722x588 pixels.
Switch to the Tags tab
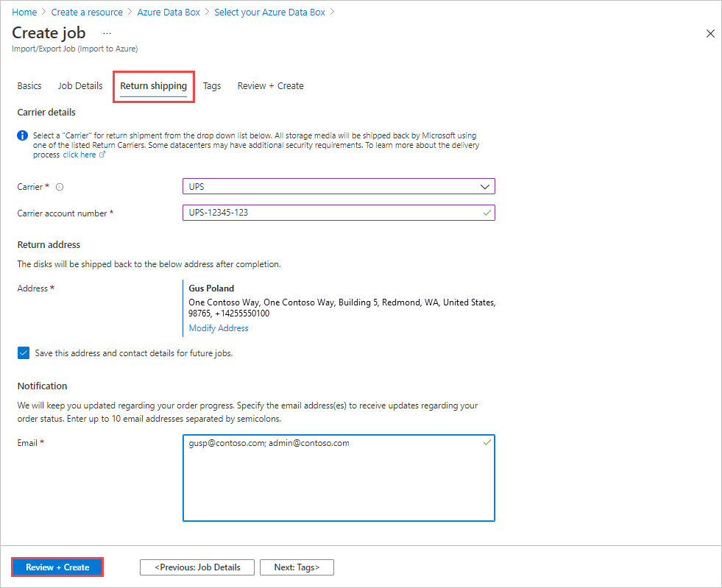point(212,85)
